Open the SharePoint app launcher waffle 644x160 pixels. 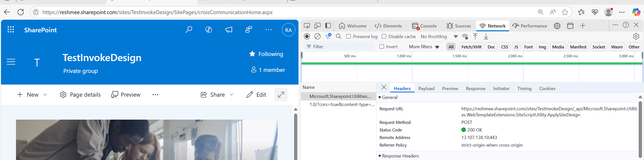tap(11, 30)
